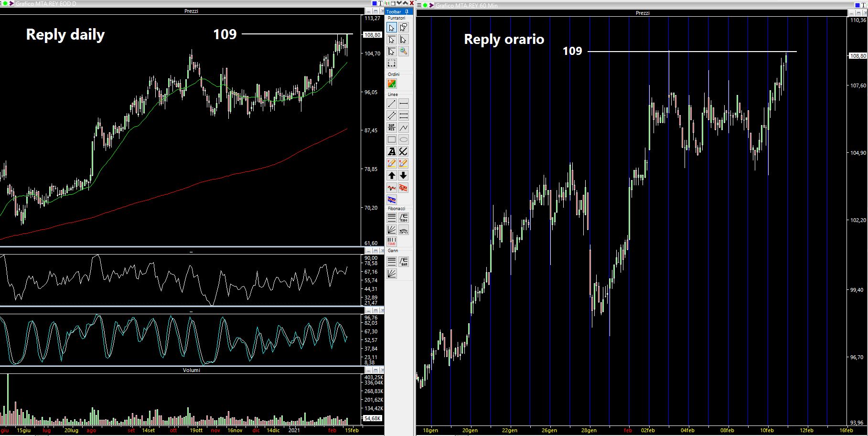Open the A/V orders tool in Ordini
Screen dimensions: 868x436
tap(392, 84)
